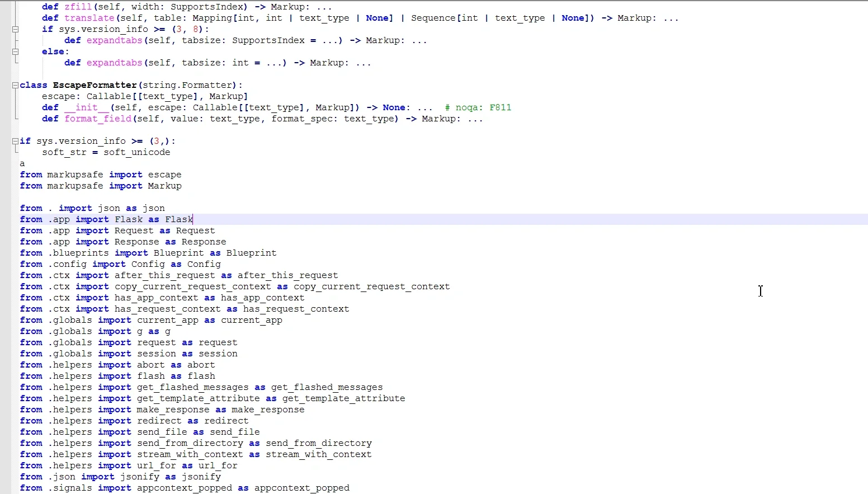Click 'send_from_directory' alias at line end
The width and height of the screenshot is (868, 494).
point(318,443)
